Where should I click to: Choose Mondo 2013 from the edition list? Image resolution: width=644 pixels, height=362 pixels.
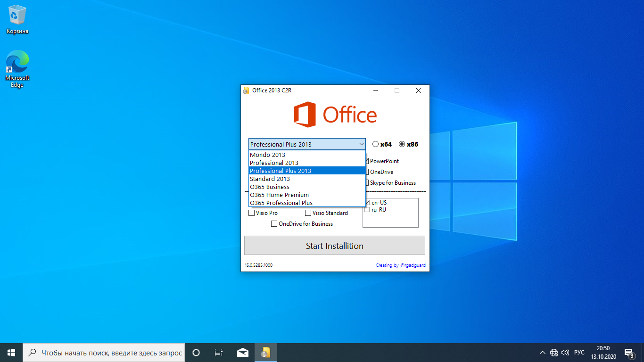(307, 155)
